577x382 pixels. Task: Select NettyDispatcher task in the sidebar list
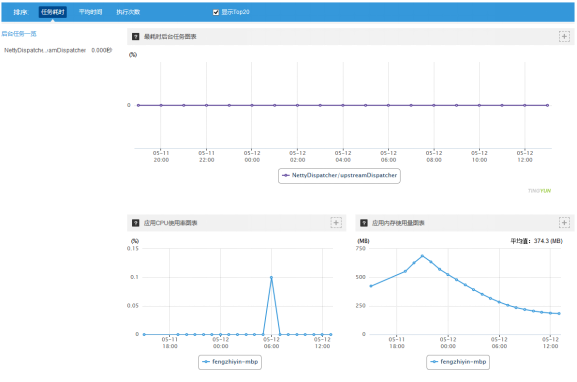coord(45,50)
